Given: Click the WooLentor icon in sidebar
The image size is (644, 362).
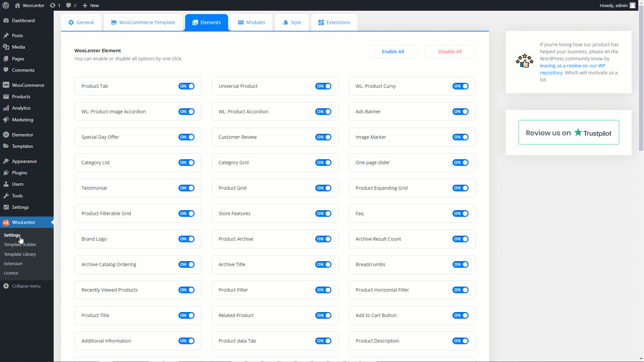Looking at the screenshot, I should [6, 222].
